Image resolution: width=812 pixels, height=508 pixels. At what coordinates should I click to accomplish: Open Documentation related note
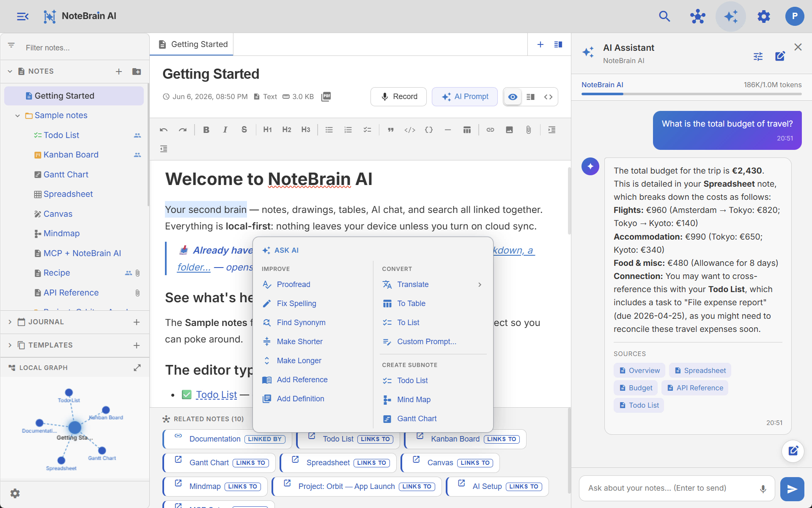pyautogui.click(x=228, y=439)
